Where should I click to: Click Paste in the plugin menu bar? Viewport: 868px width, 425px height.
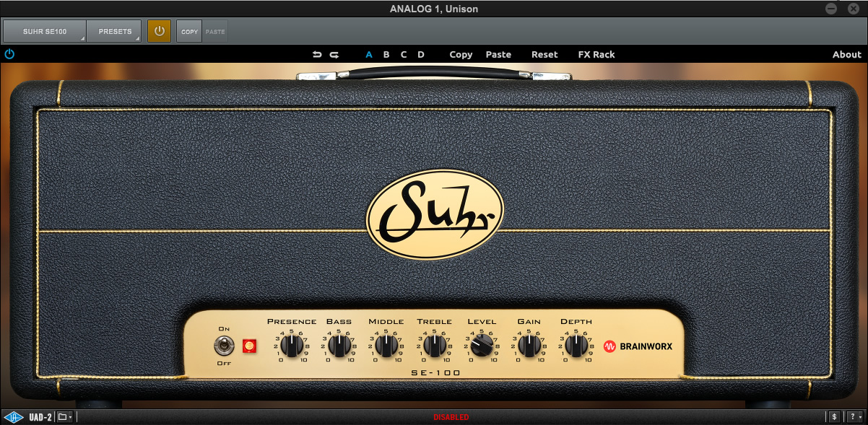click(x=498, y=54)
